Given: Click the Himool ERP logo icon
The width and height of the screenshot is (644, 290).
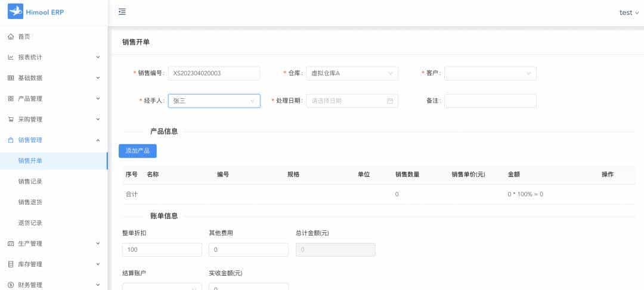Looking at the screenshot, I should (16, 11).
